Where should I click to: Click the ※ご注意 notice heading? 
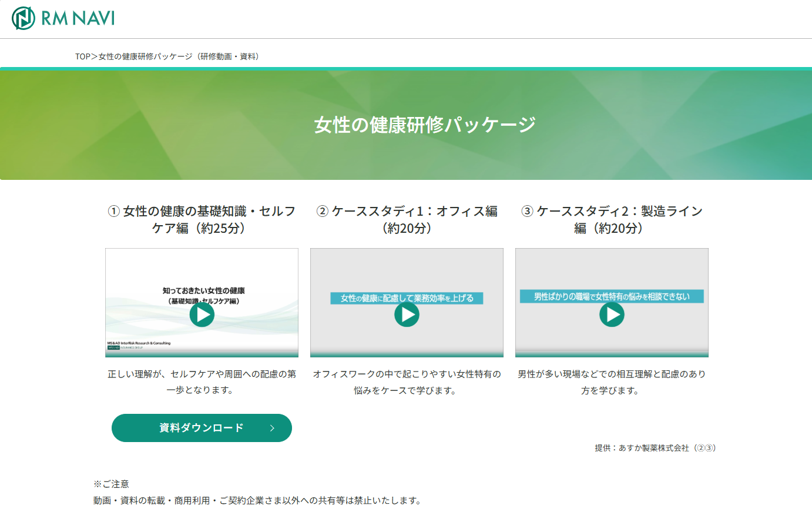(111, 484)
